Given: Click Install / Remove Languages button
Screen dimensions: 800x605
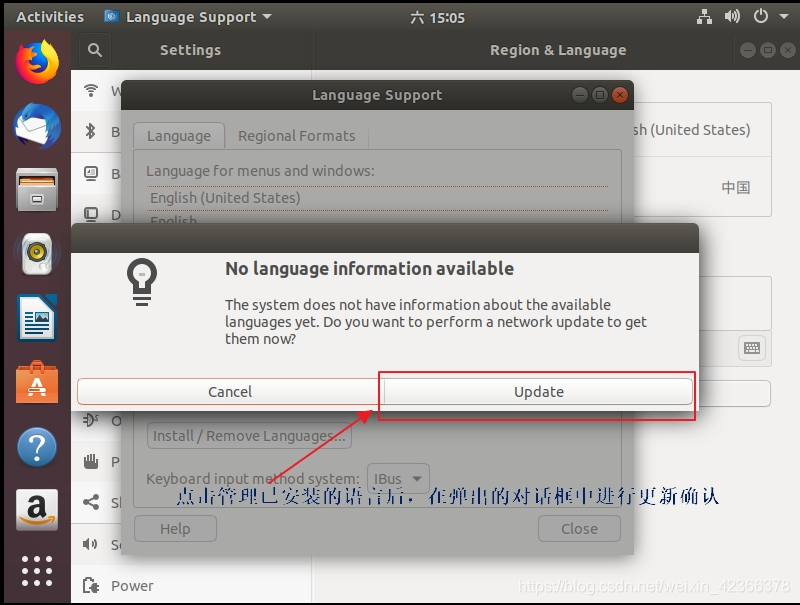Looking at the screenshot, I should click(249, 436).
